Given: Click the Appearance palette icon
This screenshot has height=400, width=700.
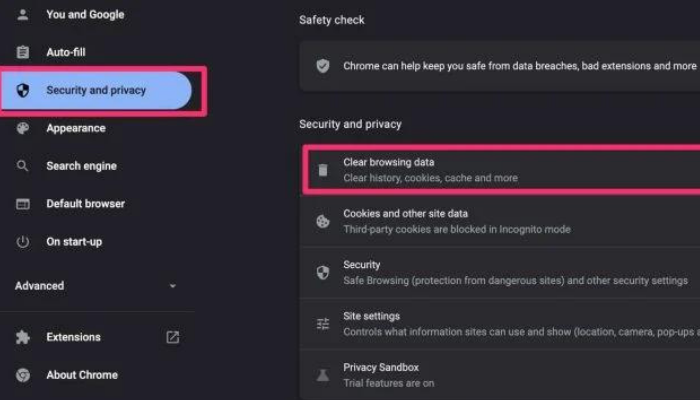Looking at the screenshot, I should (x=23, y=128).
